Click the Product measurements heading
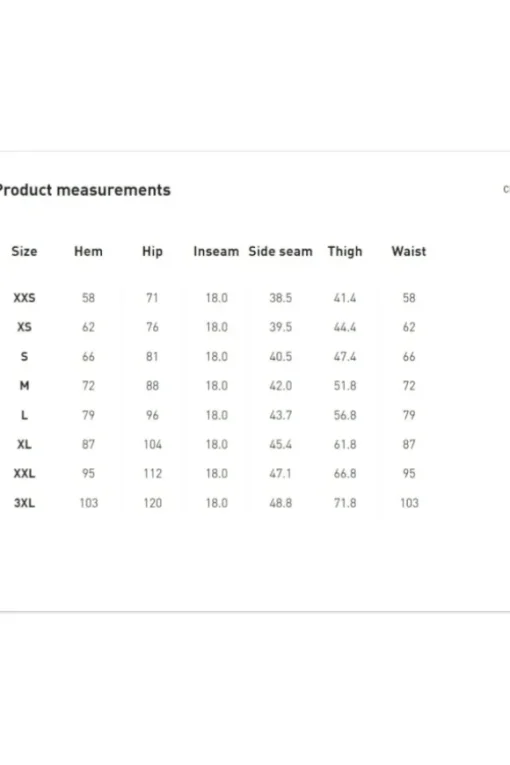 click(x=85, y=190)
